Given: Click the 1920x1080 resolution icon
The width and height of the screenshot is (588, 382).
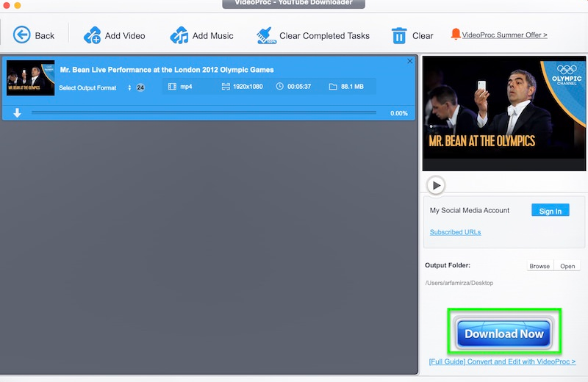Looking at the screenshot, I should pyautogui.click(x=226, y=87).
